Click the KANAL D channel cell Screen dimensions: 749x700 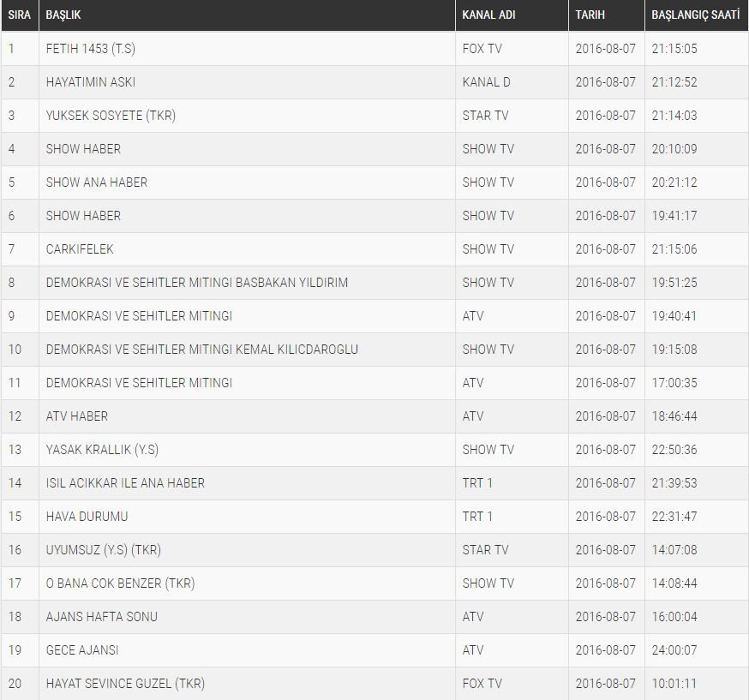point(486,82)
